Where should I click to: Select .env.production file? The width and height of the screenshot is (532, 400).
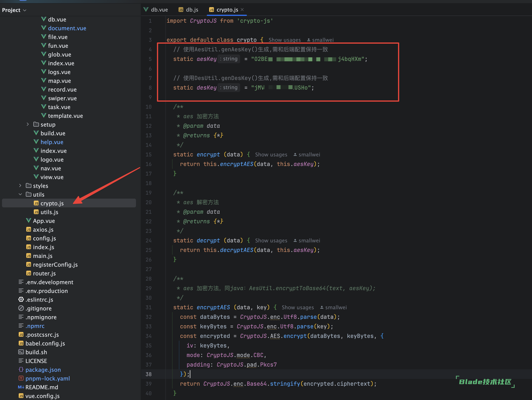coord(47,291)
